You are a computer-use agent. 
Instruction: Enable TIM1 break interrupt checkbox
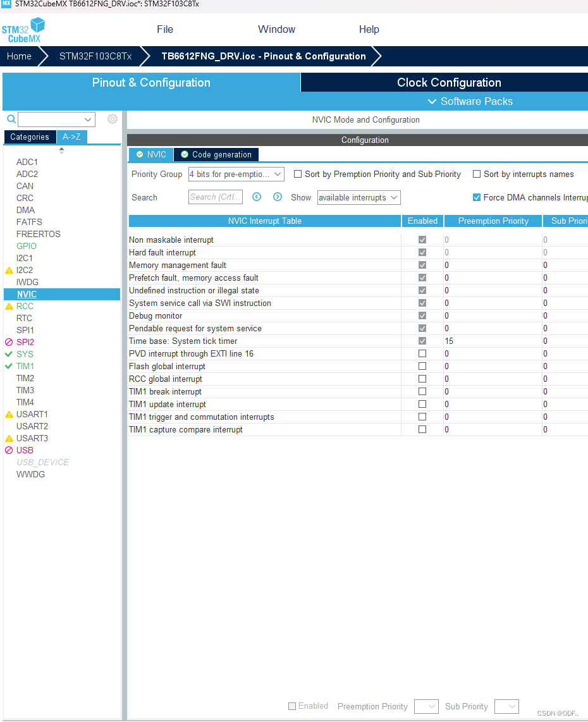422,391
